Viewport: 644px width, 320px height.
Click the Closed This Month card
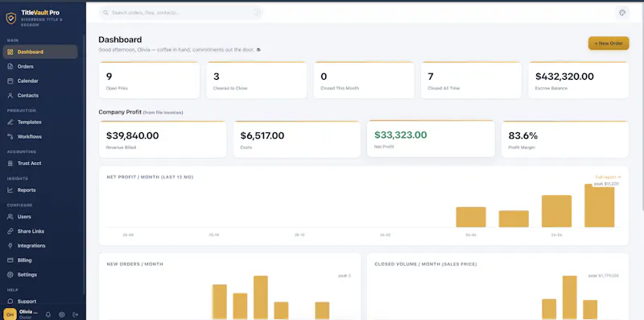click(364, 81)
